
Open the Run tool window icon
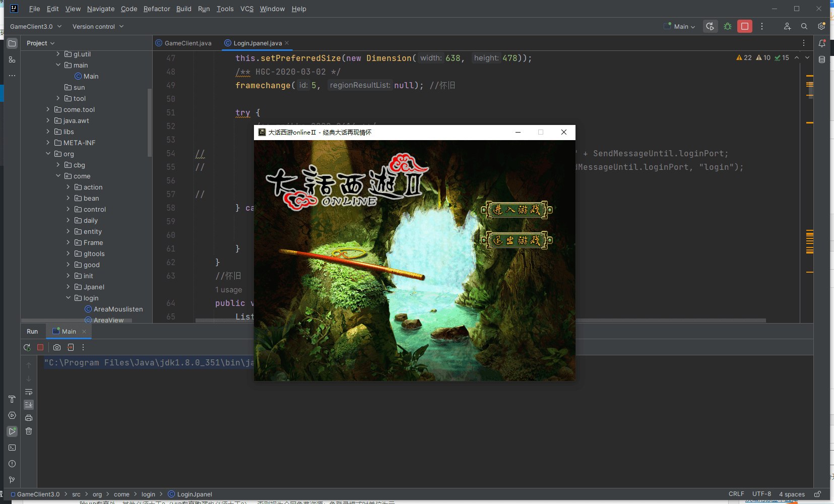pyautogui.click(x=12, y=431)
